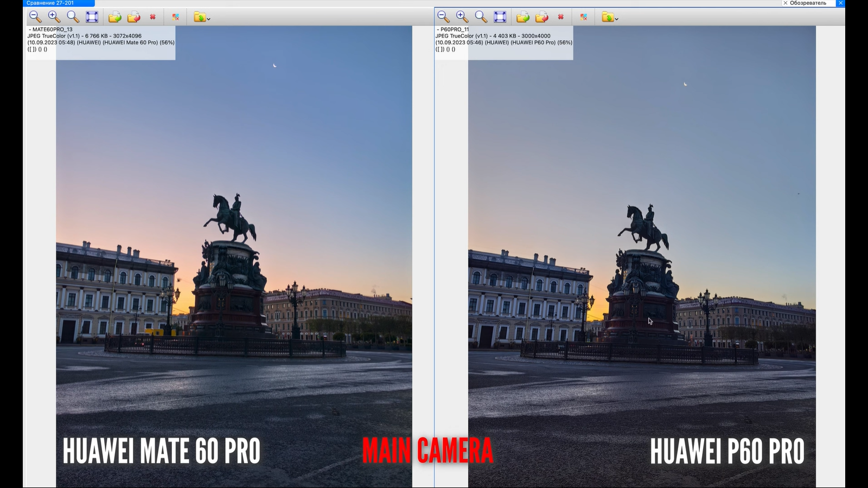Fit the right image to its pane

point(500,17)
